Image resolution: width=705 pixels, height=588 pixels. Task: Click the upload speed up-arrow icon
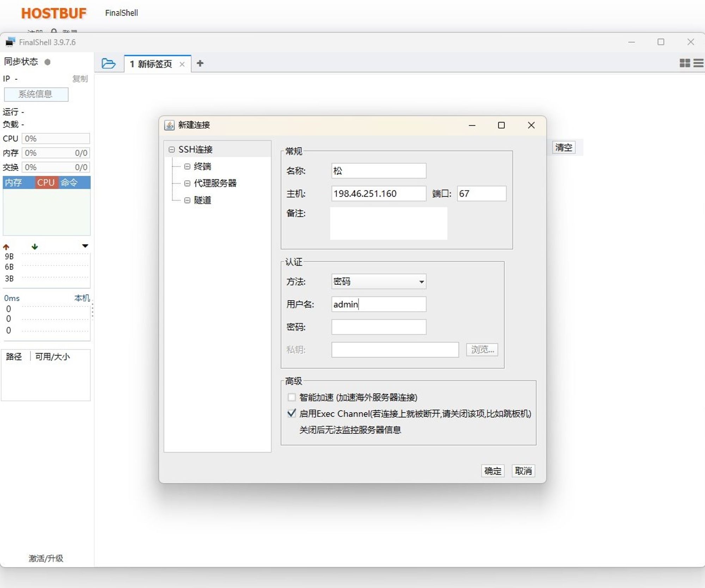[x=6, y=247]
